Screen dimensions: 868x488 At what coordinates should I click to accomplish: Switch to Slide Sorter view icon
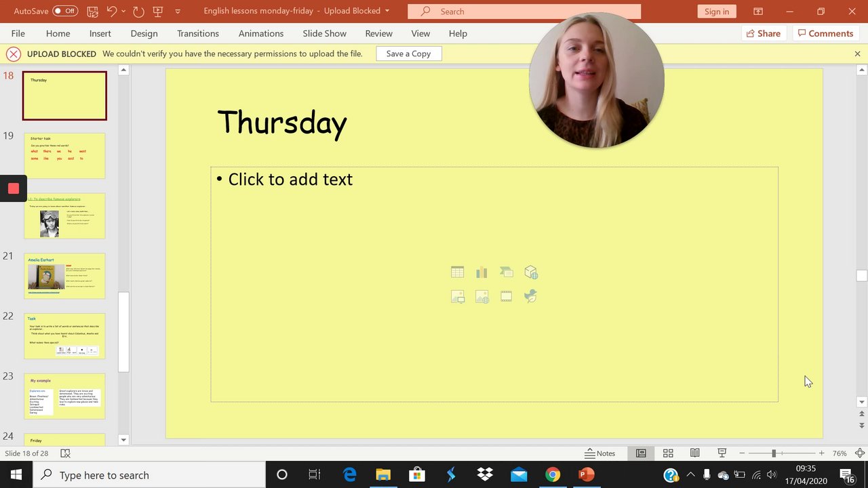point(668,453)
